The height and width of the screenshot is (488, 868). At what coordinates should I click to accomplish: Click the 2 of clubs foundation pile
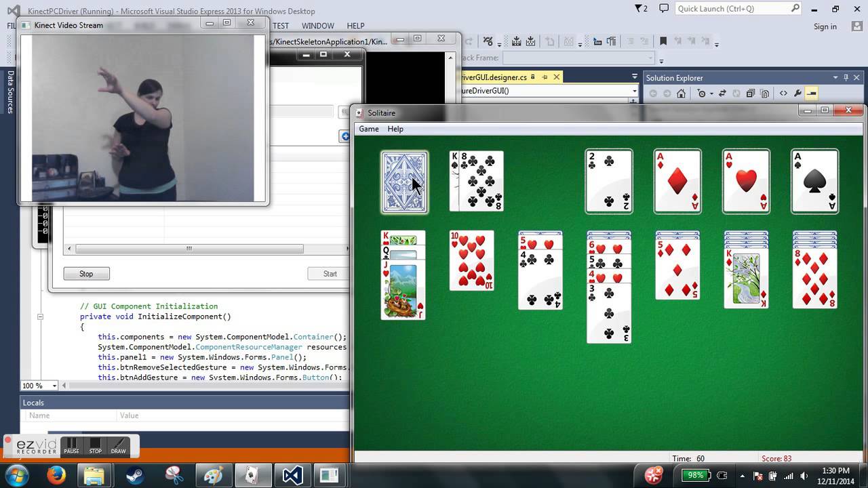609,182
